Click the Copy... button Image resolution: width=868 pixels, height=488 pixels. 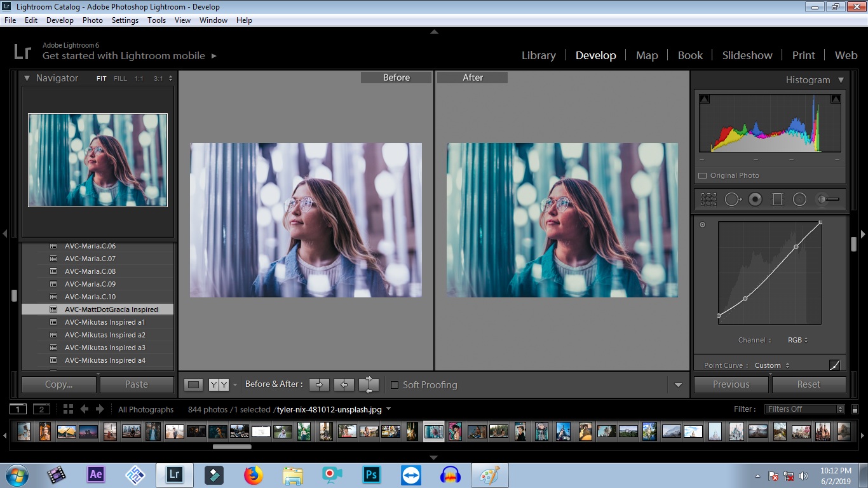pyautogui.click(x=59, y=384)
